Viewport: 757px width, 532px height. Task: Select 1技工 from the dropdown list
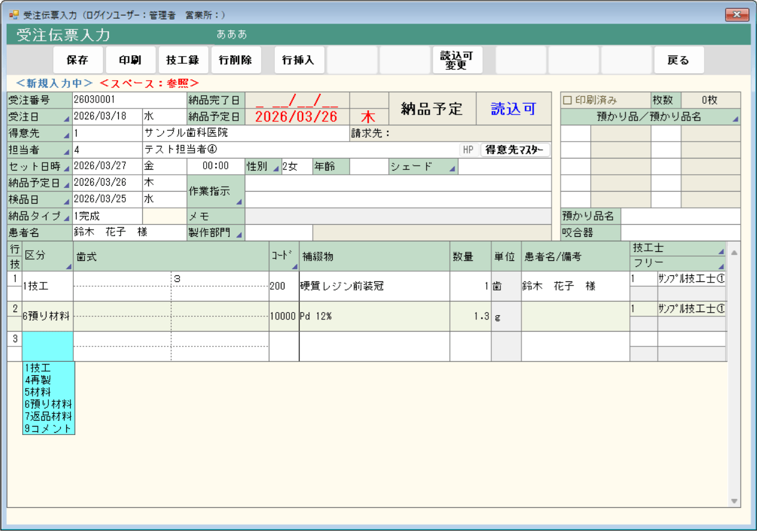(x=37, y=368)
